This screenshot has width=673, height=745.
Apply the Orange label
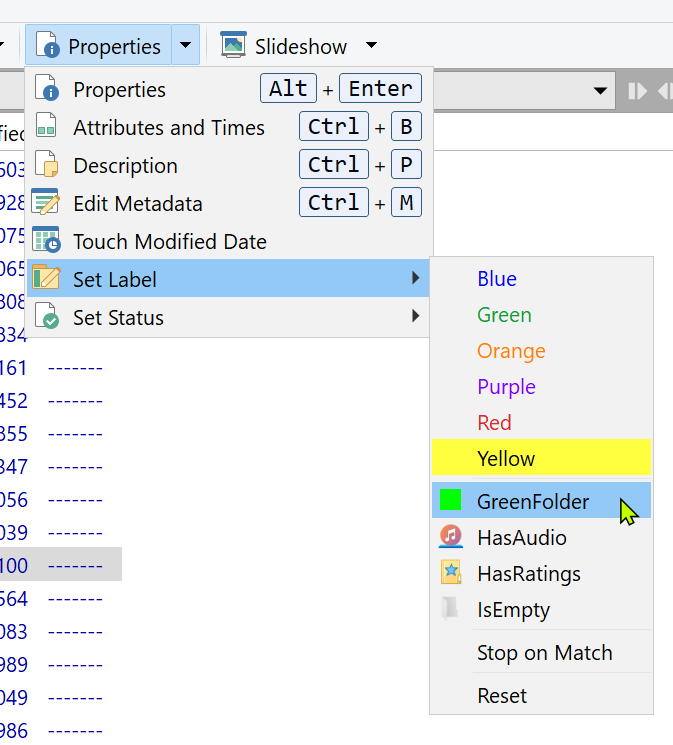[541, 351]
